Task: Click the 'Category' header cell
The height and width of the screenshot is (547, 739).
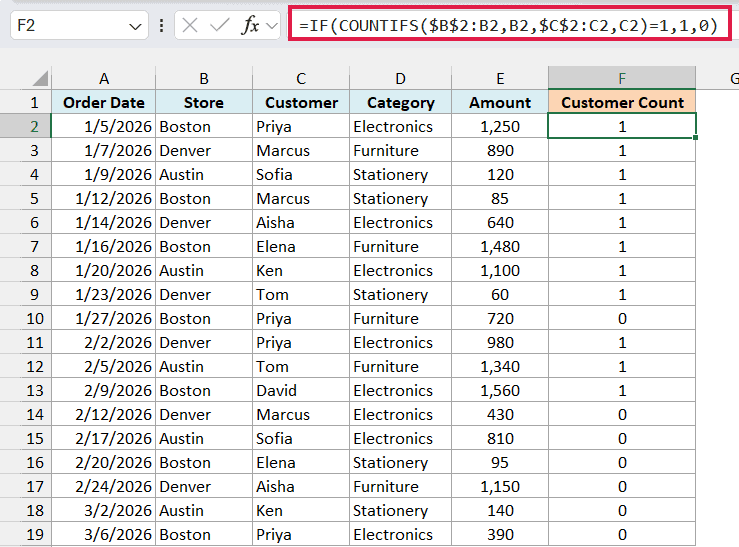Action: click(x=401, y=102)
